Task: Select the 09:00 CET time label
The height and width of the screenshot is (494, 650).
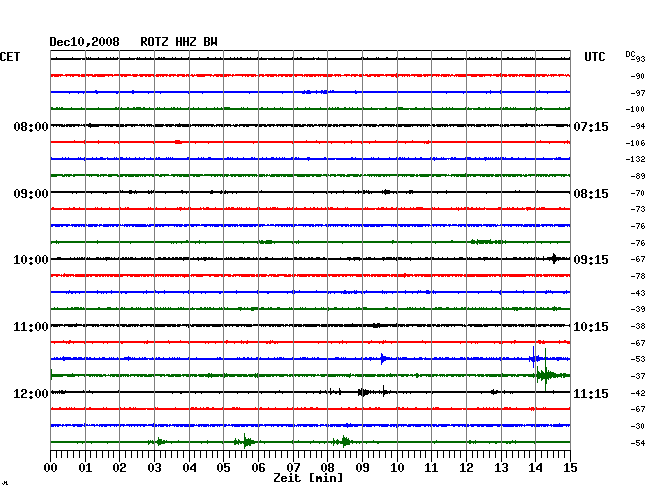Action: (31, 194)
